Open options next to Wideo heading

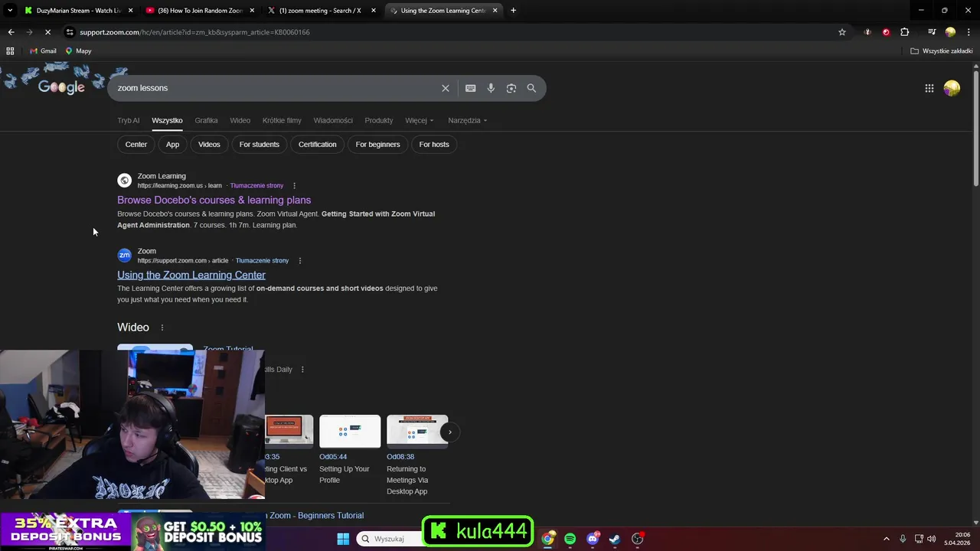click(162, 328)
